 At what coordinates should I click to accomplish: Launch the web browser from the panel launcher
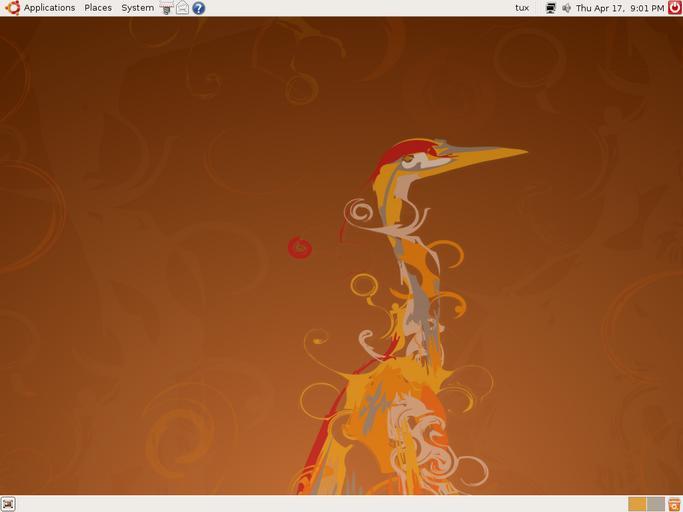click(x=167, y=8)
